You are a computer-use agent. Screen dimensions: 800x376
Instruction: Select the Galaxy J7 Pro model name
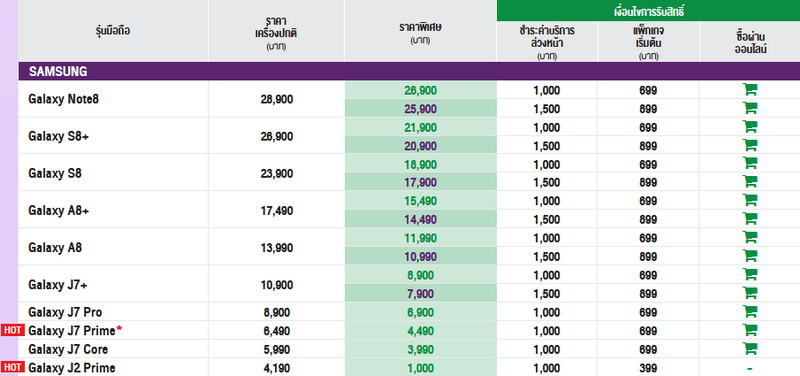click(65, 312)
